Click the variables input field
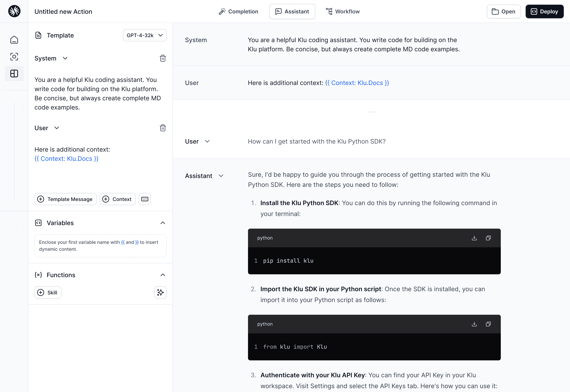Screen dimensions: 570x392 coord(101,245)
